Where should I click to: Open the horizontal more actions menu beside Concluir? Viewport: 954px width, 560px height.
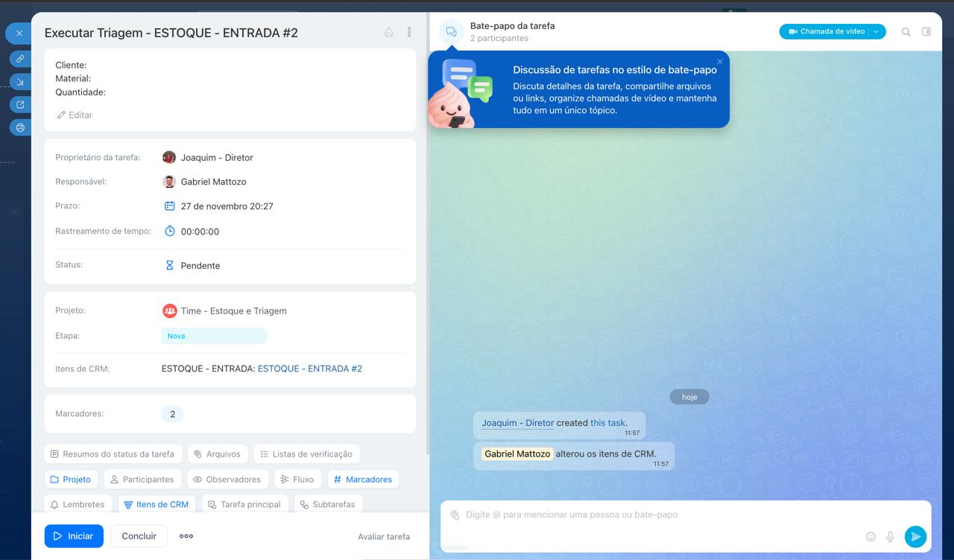point(186,536)
